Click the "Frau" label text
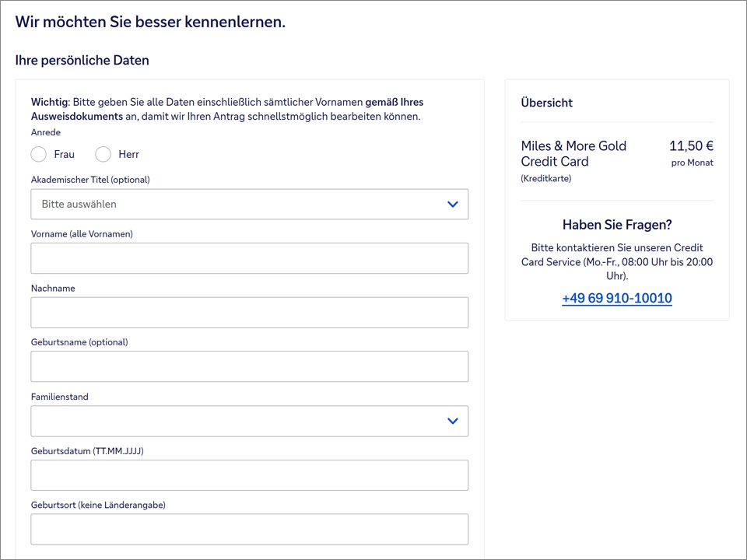This screenshot has height=560, width=747. (x=65, y=154)
